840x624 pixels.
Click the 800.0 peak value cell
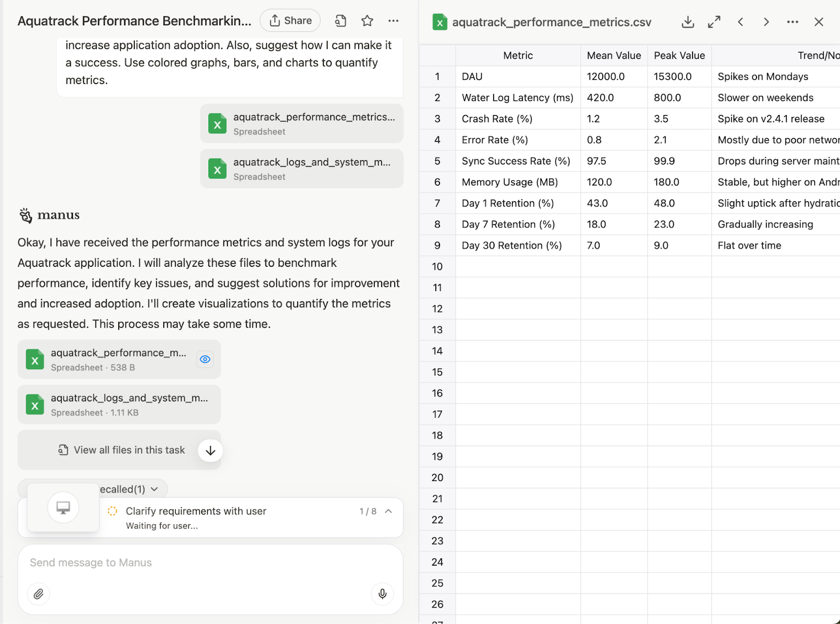(x=679, y=98)
